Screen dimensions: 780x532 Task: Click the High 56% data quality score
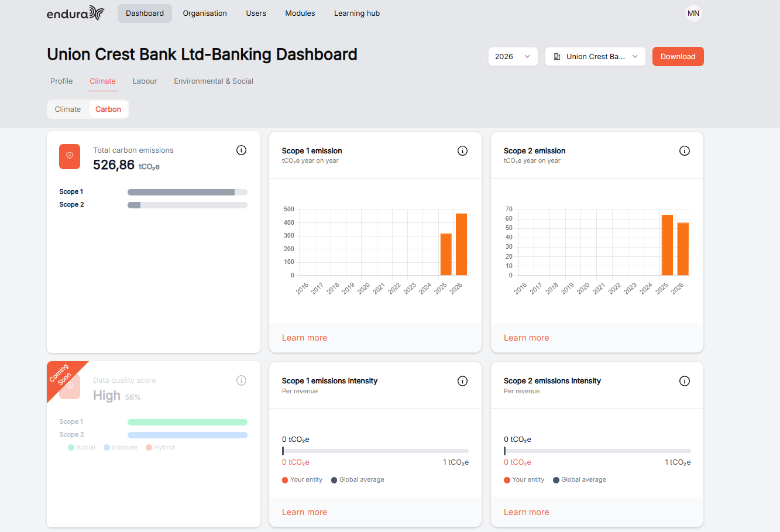coord(117,396)
